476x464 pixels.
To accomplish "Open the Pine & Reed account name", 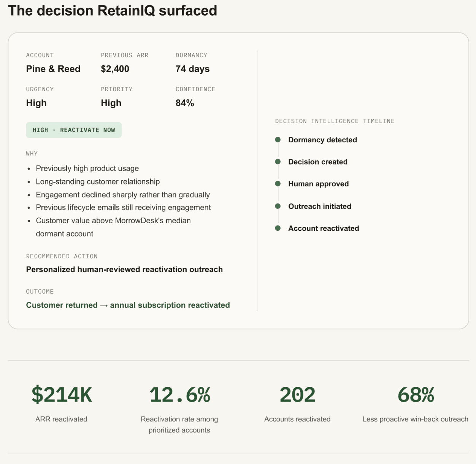I will click(x=53, y=69).
